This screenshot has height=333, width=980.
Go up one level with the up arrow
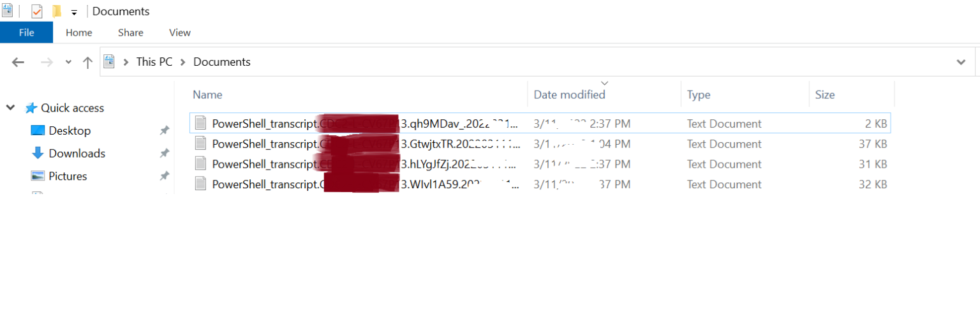click(88, 62)
